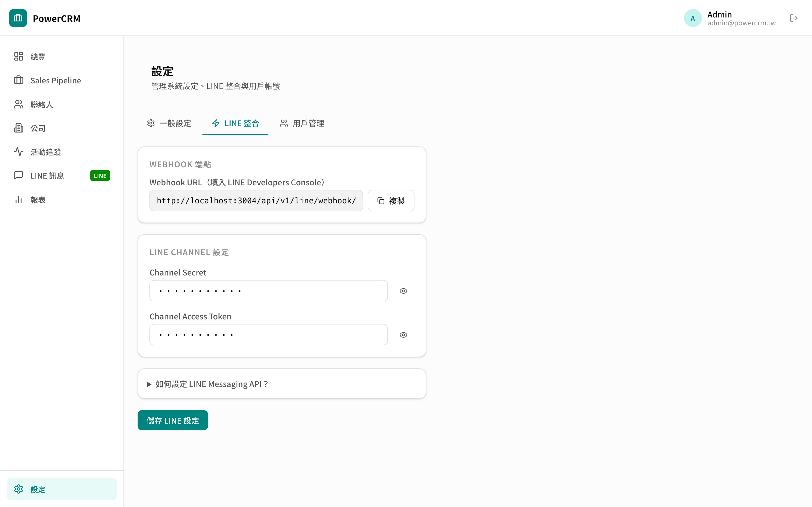Open 報表 reports page
The image size is (812, 507).
click(x=37, y=200)
